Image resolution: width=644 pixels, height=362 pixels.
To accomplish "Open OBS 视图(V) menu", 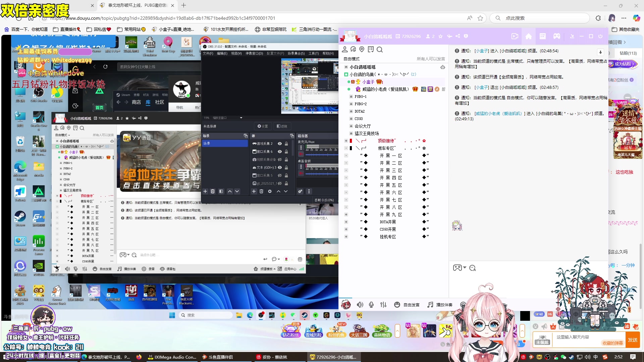I will click(x=236, y=53).
